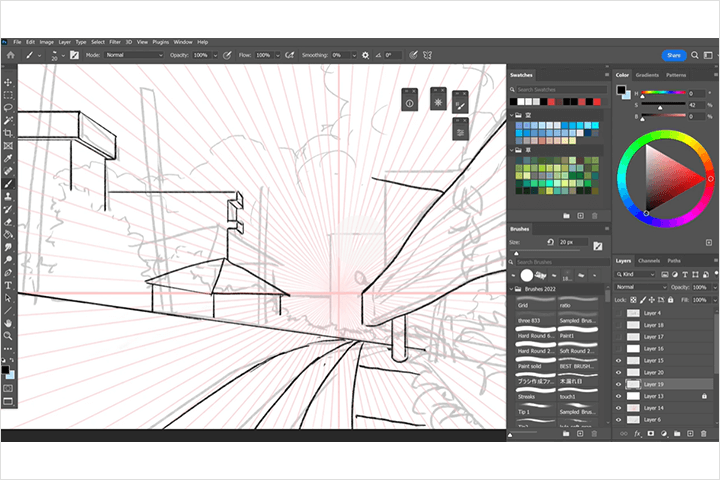Open the Smoothing dropdown arrow

354,55
